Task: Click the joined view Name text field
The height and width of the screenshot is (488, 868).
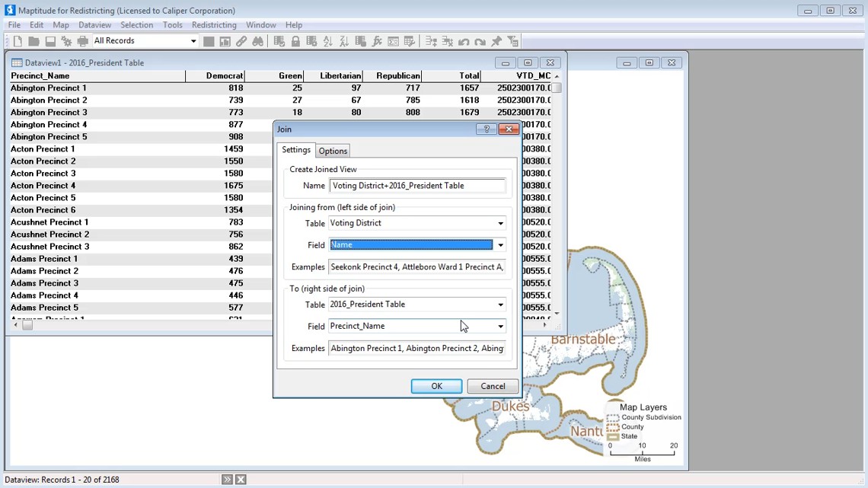Action: (x=416, y=186)
